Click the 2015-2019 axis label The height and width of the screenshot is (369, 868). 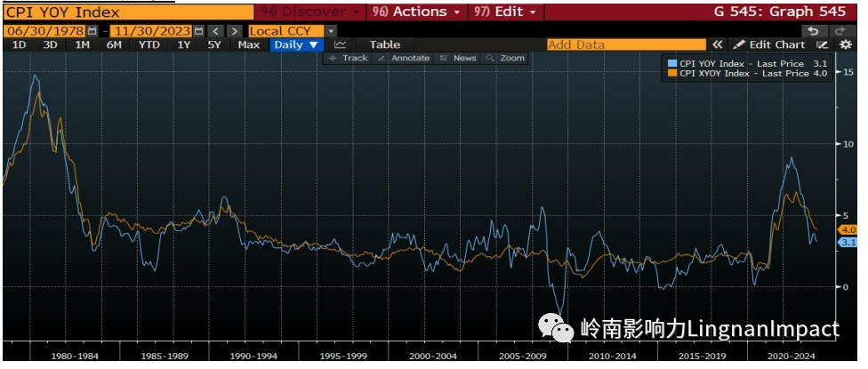pyautogui.click(x=703, y=355)
